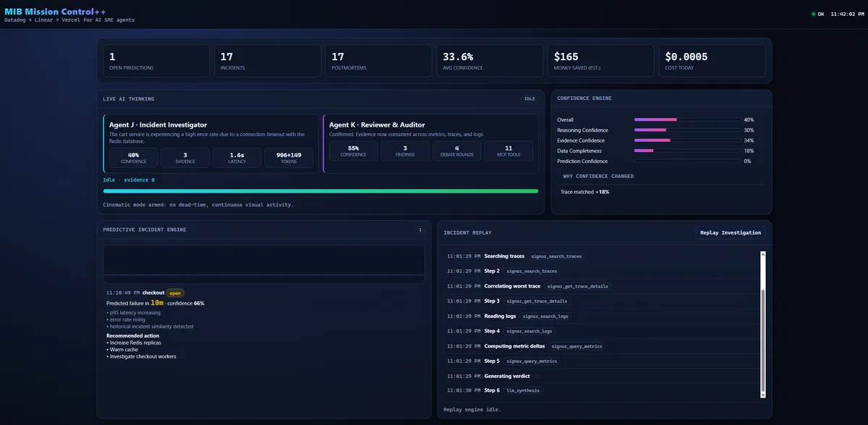Select the historical incident similarity detected bullet
Viewport: 868px width, 425px height.
click(150, 327)
